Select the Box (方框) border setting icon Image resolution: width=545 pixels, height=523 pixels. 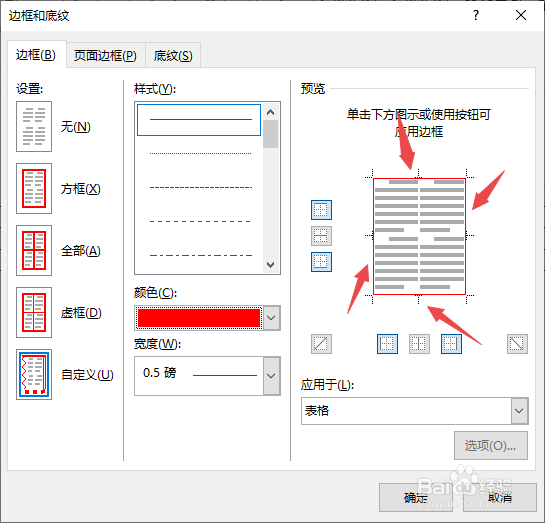[34, 188]
